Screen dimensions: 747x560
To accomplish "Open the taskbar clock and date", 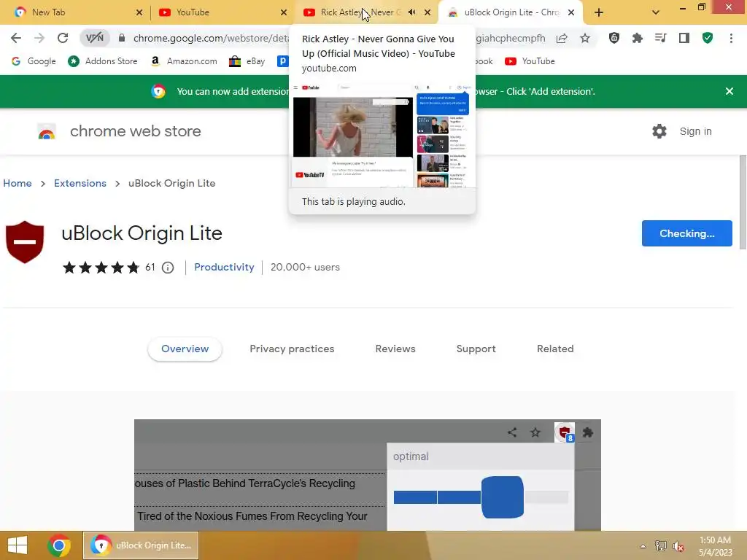I will (716, 546).
